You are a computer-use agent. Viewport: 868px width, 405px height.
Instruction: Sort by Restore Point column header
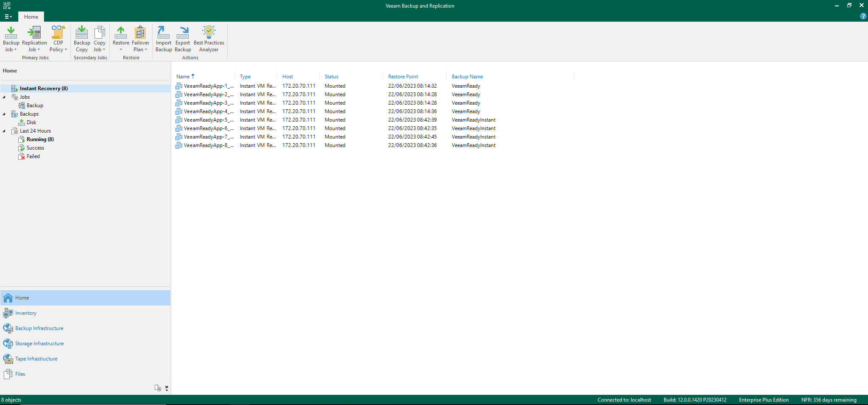point(415,77)
